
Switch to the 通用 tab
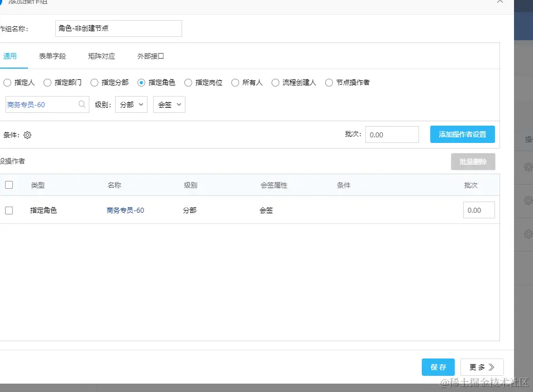pos(10,56)
